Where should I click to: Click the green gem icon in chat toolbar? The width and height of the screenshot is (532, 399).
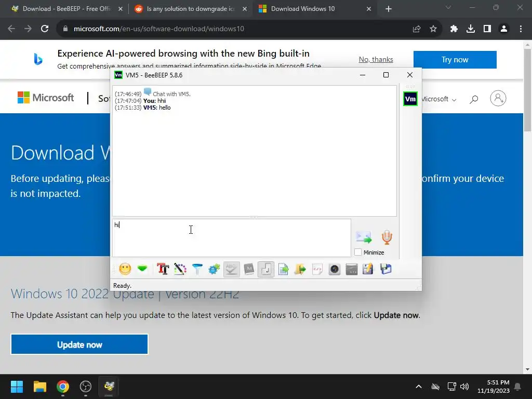coord(142,269)
